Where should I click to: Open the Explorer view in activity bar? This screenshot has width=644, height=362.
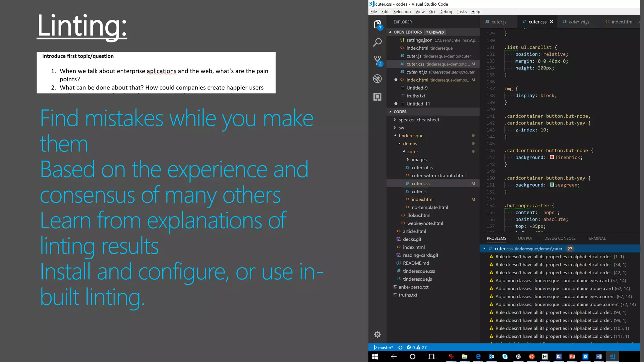(x=378, y=25)
